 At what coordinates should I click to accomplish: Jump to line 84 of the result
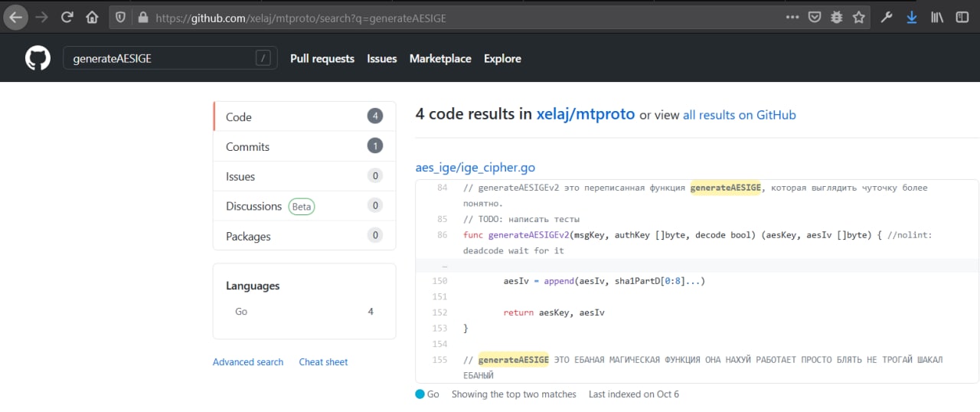coord(442,188)
